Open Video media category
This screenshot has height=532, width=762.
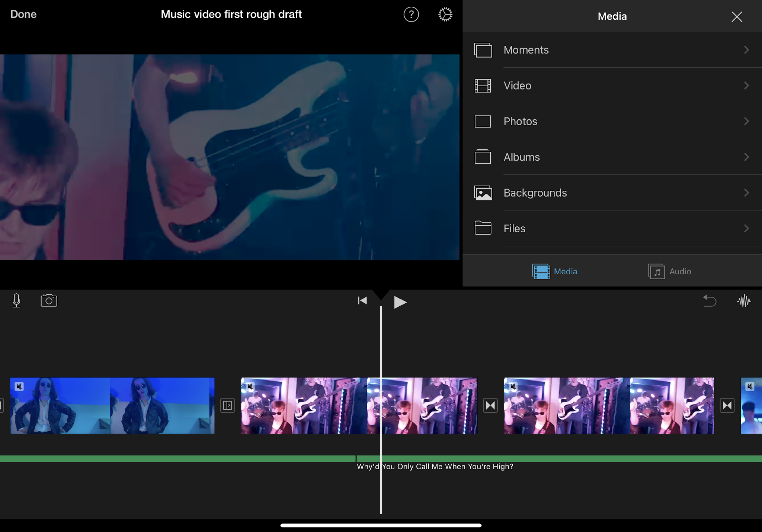(x=612, y=86)
